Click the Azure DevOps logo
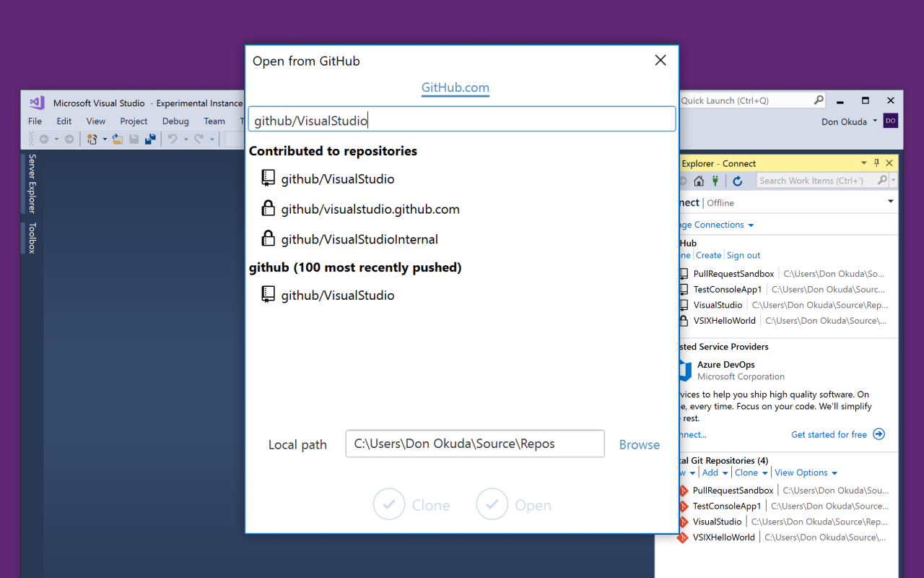924x578 pixels. click(x=684, y=370)
